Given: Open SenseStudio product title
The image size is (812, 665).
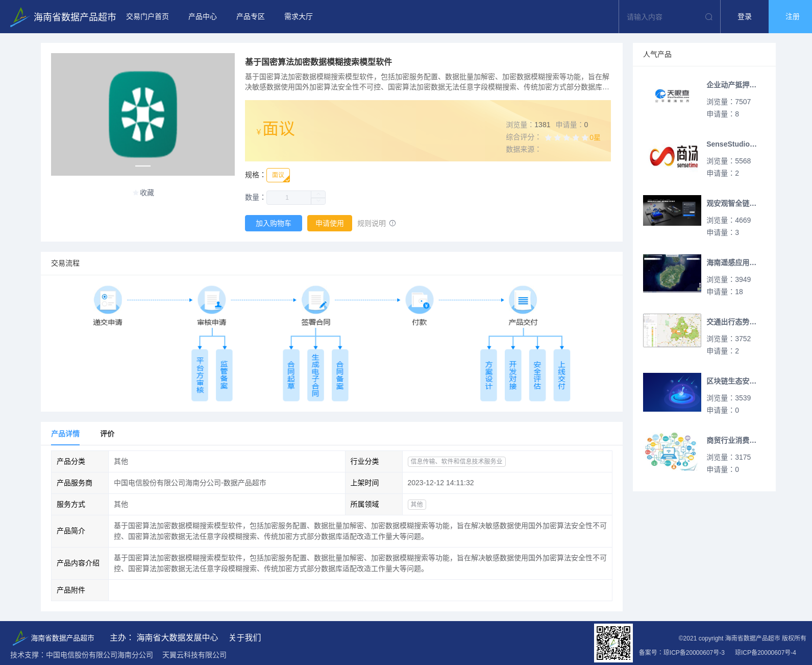Looking at the screenshot, I should pos(731,144).
